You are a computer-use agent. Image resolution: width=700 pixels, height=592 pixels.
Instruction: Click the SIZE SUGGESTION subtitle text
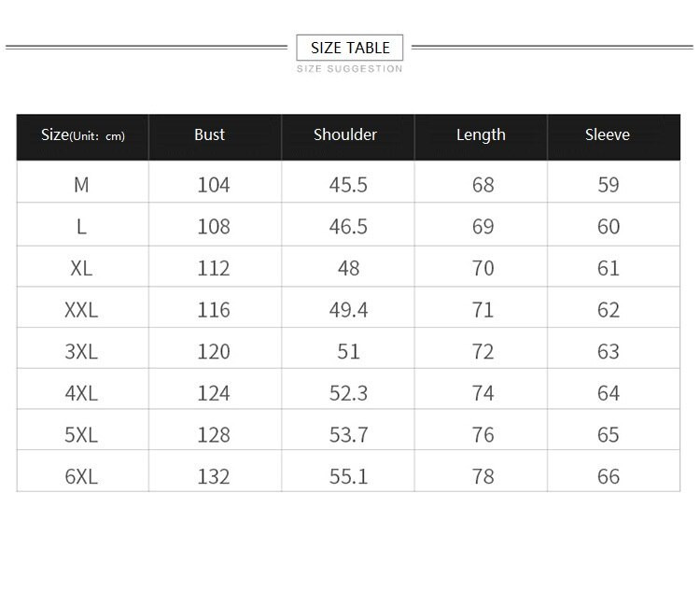(350, 68)
